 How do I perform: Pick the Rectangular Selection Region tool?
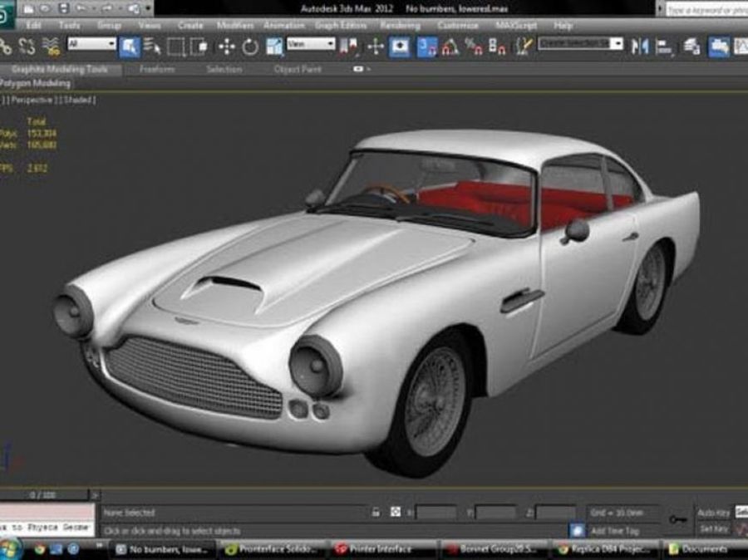[175, 47]
